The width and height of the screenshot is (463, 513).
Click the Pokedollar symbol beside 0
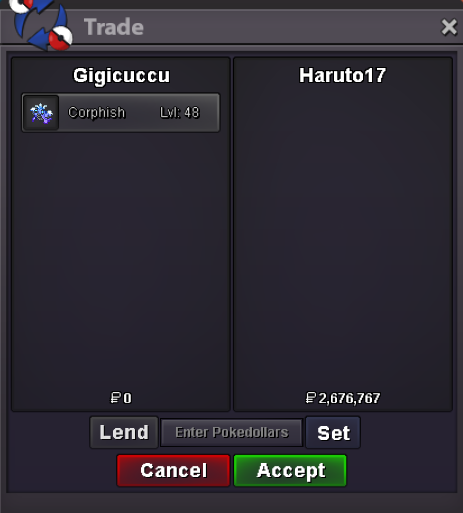[115, 398]
